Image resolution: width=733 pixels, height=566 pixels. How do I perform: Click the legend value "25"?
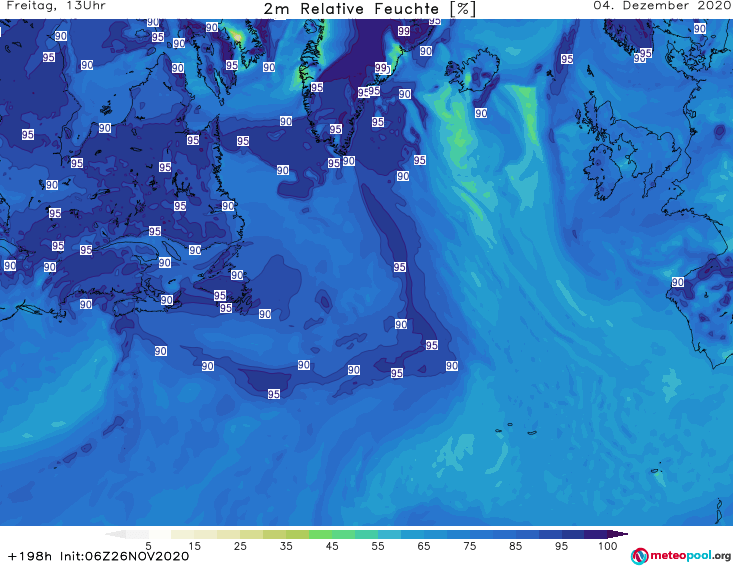[x=240, y=546]
